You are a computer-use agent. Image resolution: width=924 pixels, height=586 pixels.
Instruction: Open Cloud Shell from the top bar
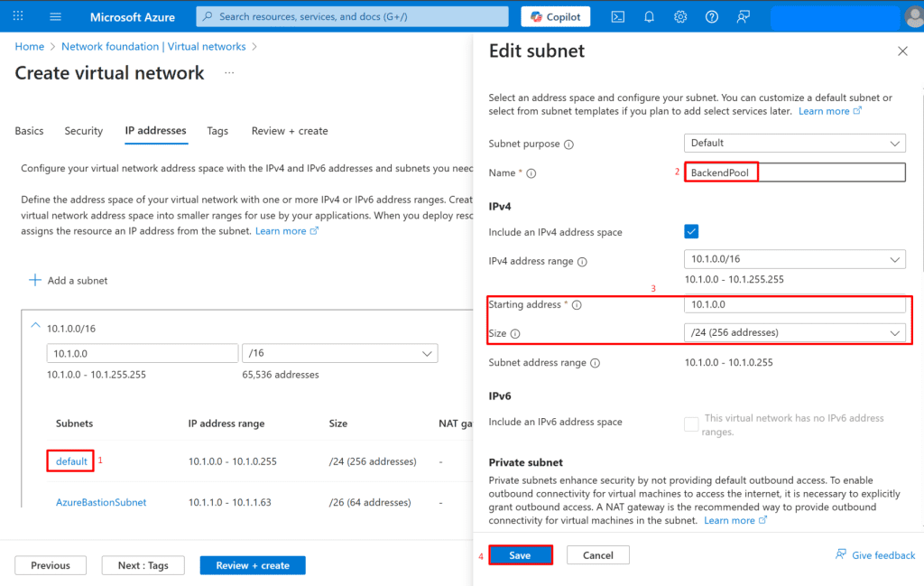pyautogui.click(x=618, y=16)
